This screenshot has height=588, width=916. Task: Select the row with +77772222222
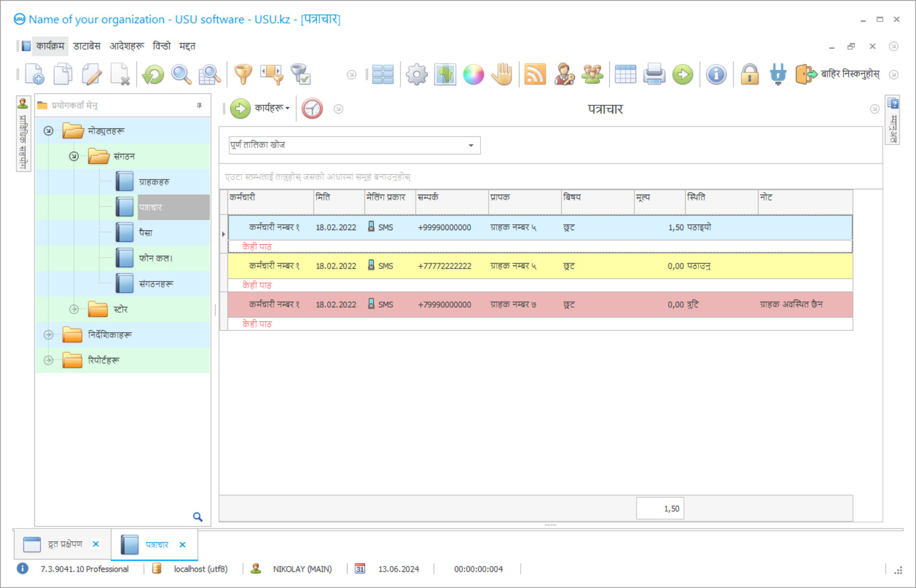point(540,266)
